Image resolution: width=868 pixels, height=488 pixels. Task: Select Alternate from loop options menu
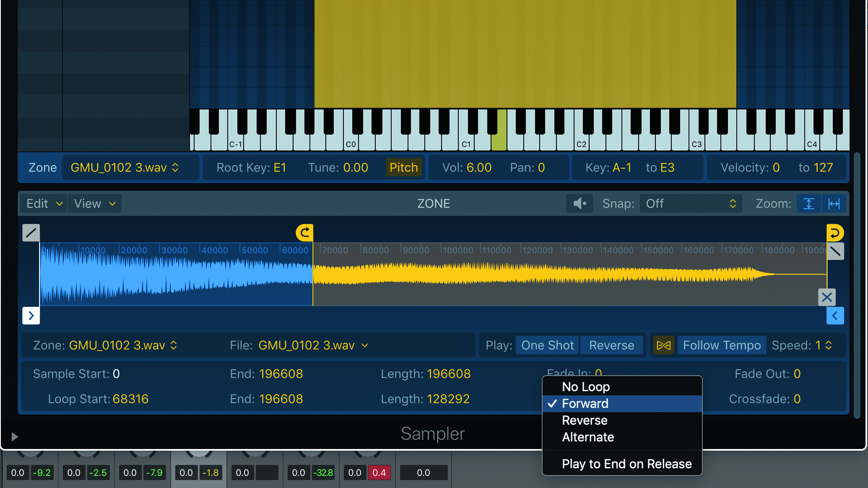point(588,437)
